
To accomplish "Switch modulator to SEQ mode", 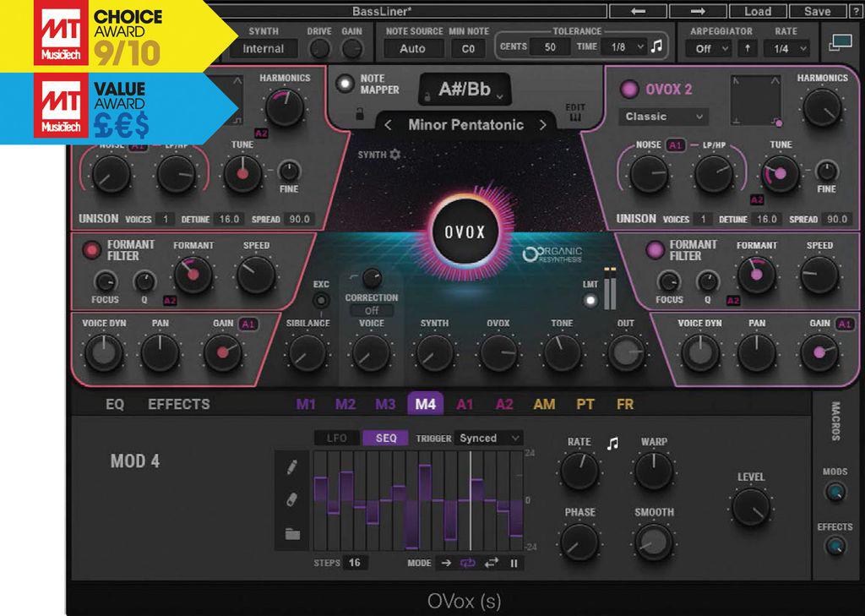I will (385, 439).
